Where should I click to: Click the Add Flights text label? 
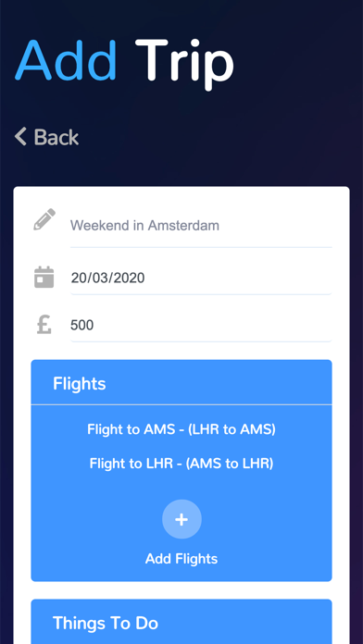click(x=181, y=559)
